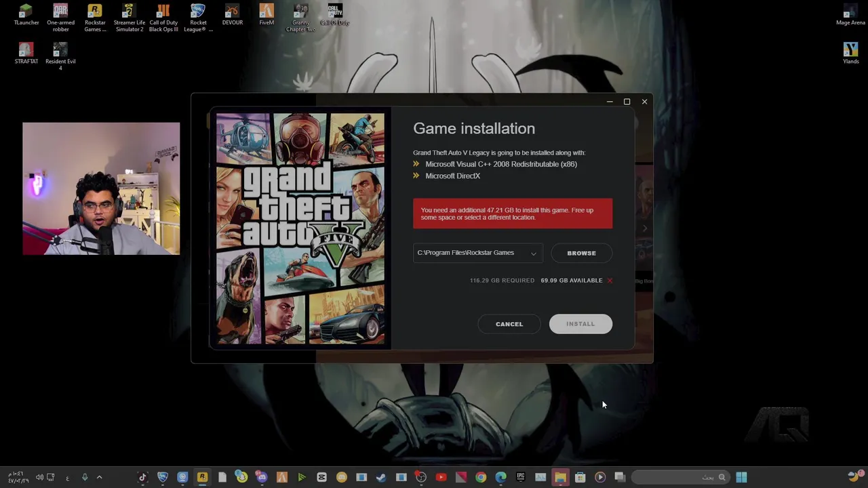The height and width of the screenshot is (488, 868).
Task: Click the red X next to available space
Action: click(x=610, y=281)
